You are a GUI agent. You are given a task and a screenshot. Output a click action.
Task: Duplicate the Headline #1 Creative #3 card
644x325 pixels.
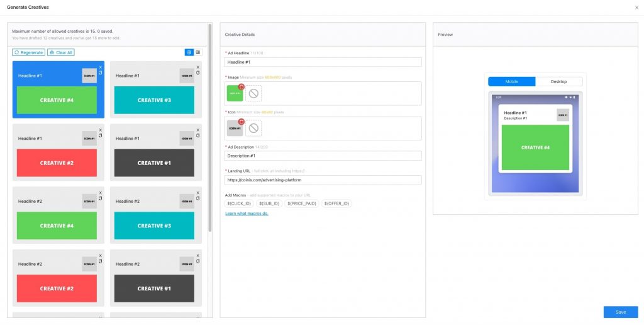197,73
